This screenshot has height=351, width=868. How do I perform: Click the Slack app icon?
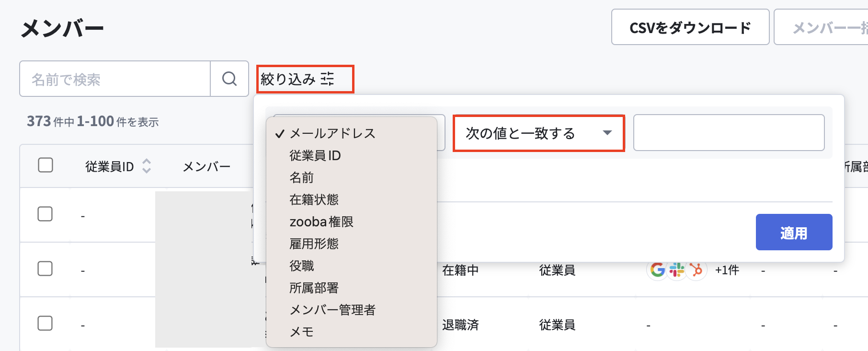pyautogui.click(x=677, y=270)
